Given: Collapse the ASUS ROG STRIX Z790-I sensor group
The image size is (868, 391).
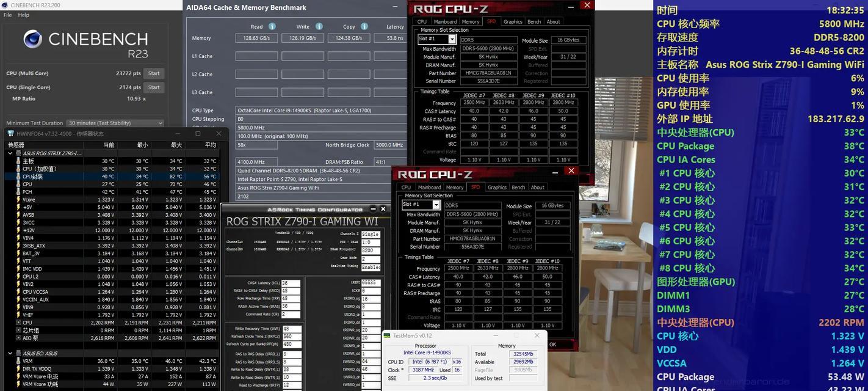Looking at the screenshot, I should pyautogui.click(x=10, y=153).
